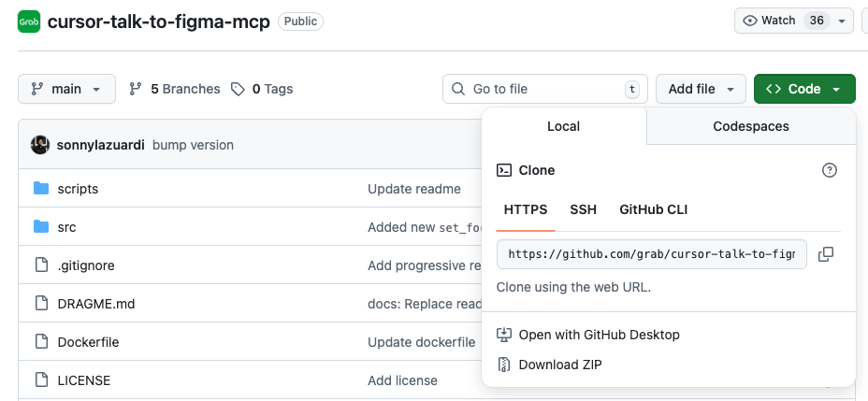
Task: Click the code brackets icon on Code button
Action: coord(774,89)
